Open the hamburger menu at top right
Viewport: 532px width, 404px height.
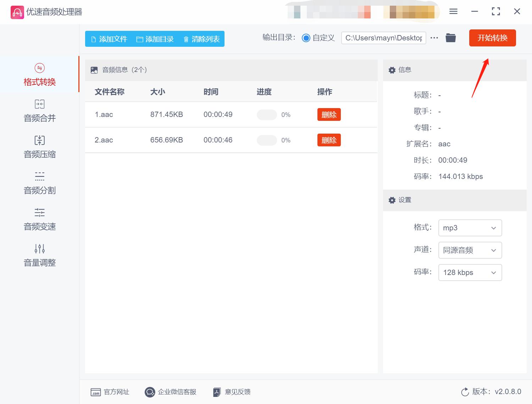(x=453, y=11)
